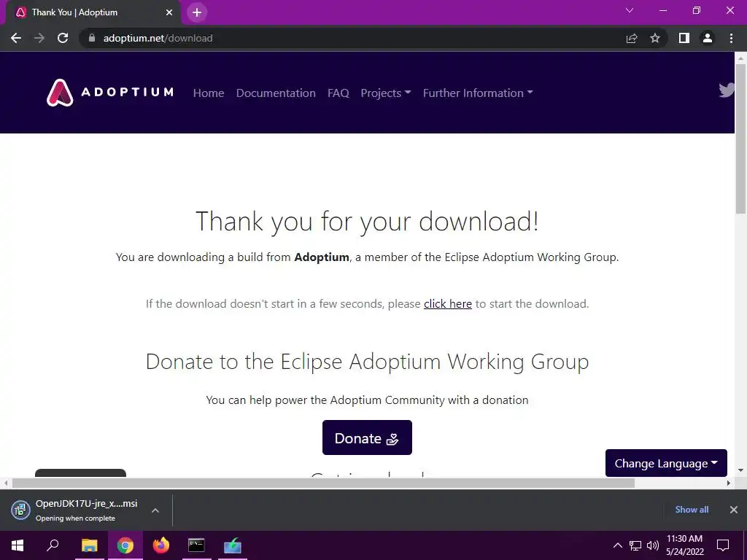Click the network tray icon

tap(635, 545)
